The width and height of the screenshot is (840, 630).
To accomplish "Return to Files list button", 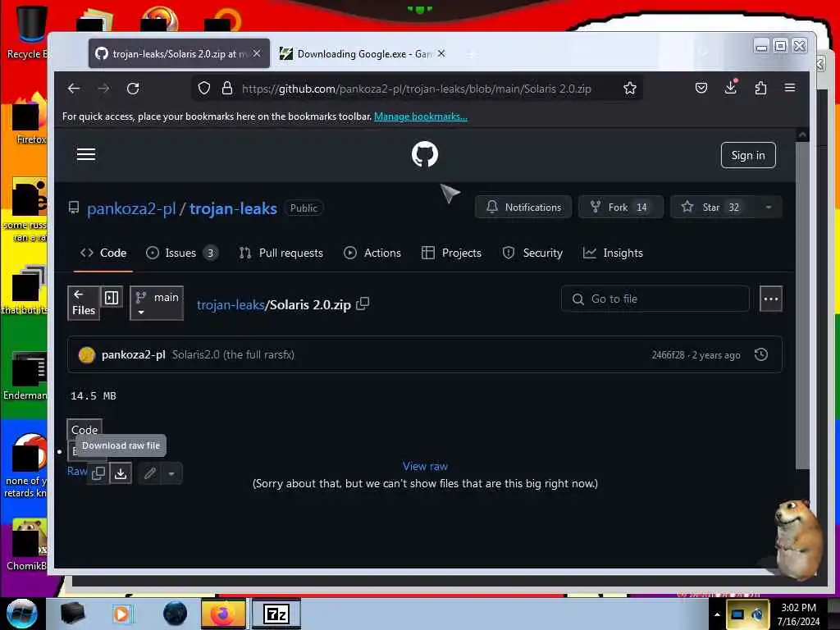I will [84, 304].
